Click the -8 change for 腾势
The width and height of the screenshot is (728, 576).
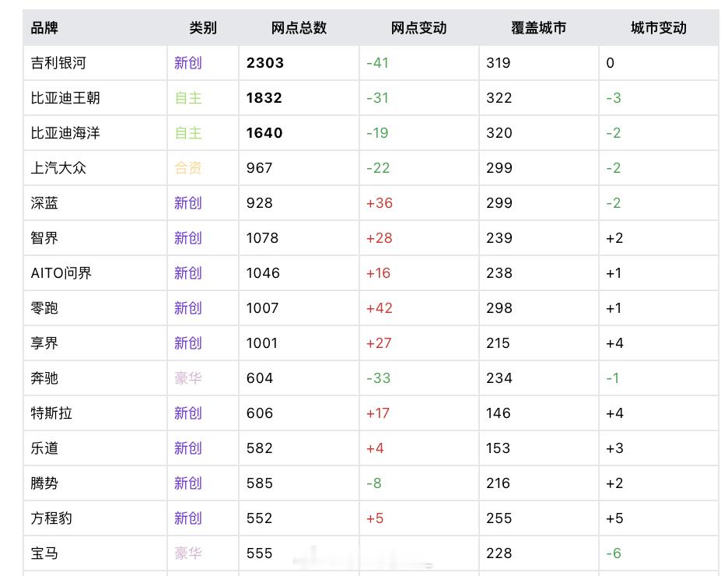(374, 483)
